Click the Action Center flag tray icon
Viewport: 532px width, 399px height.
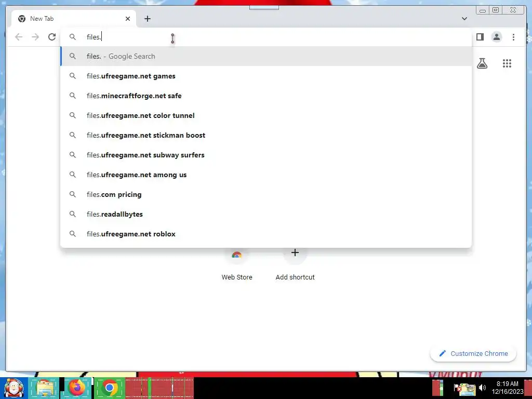(x=457, y=388)
